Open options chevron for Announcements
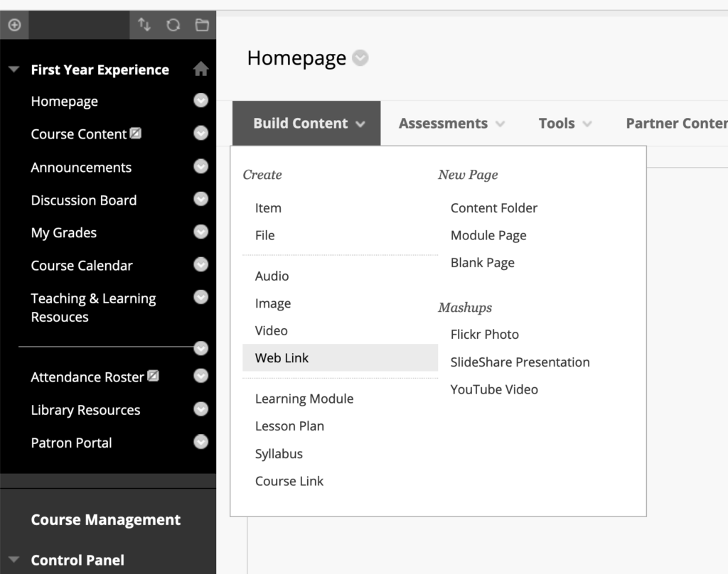 pyautogui.click(x=201, y=166)
